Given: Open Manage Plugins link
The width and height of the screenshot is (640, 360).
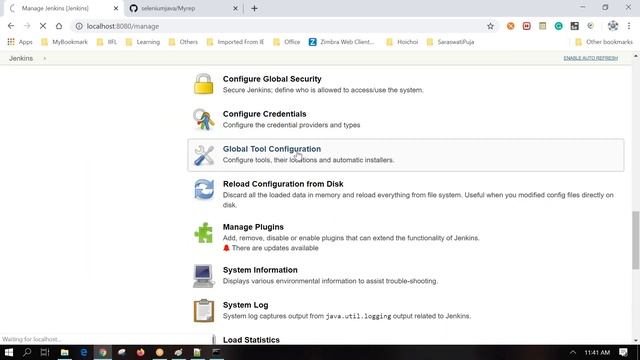Looking at the screenshot, I should [x=253, y=227].
